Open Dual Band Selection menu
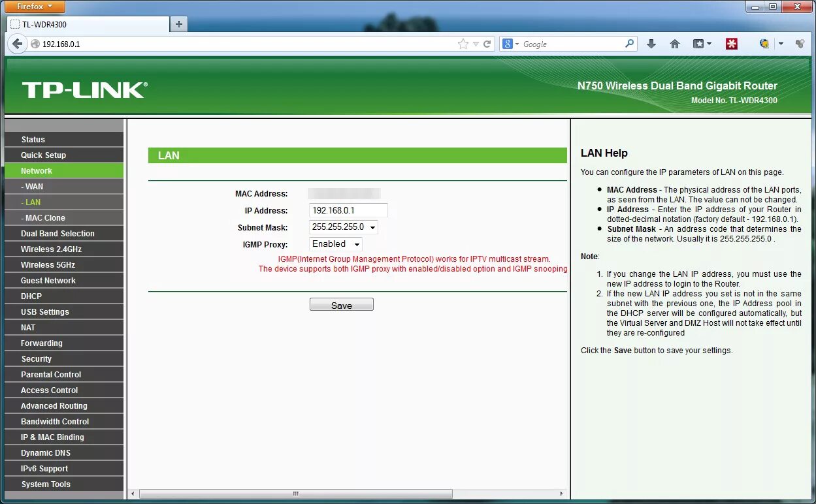This screenshot has height=504, width=816. point(63,234)
